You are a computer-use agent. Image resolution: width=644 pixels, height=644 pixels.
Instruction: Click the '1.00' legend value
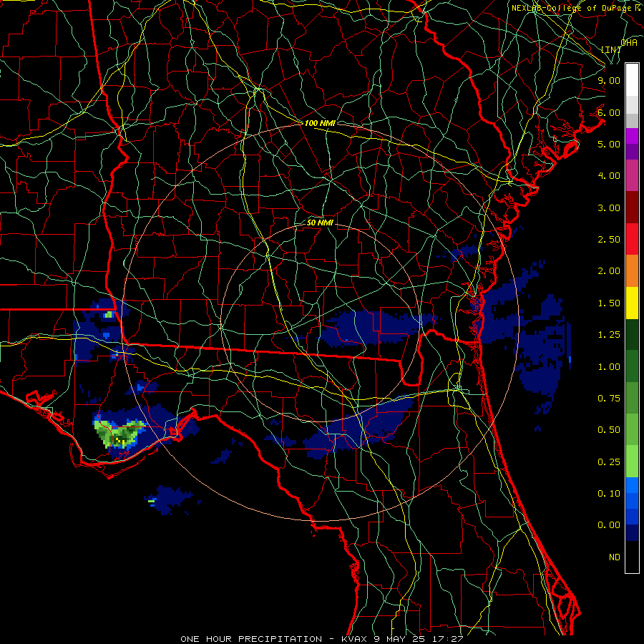click(x=609, y=367)
